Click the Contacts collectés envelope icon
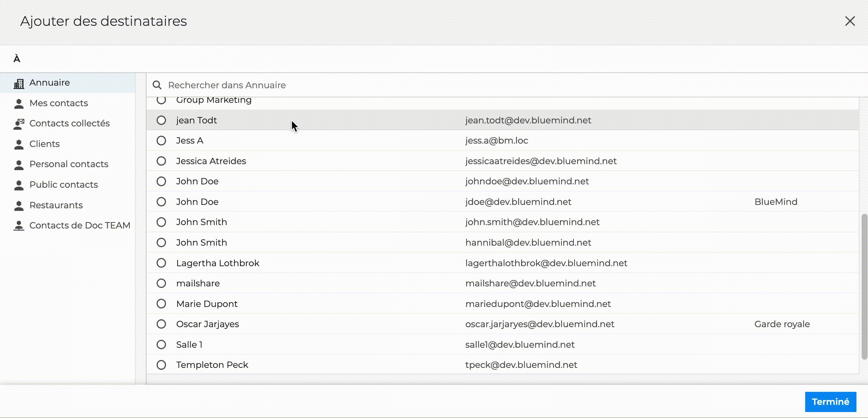Image resolution: width=868 pixels, height=418 pixels. coord(19,124)
